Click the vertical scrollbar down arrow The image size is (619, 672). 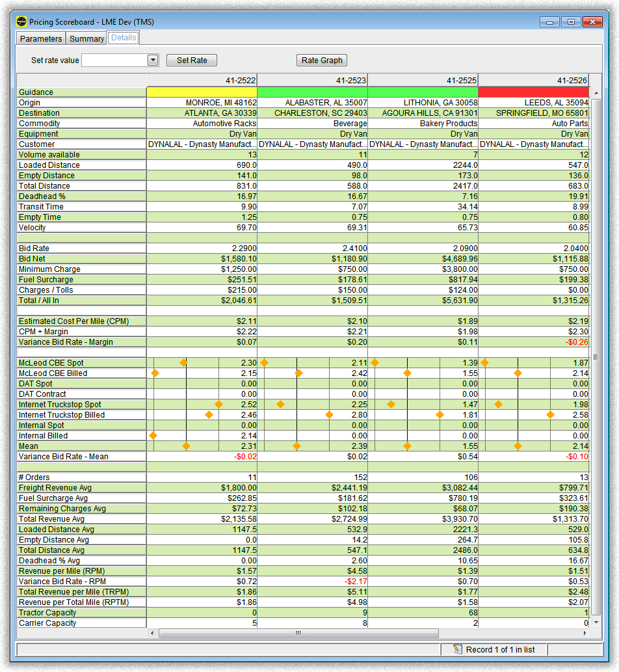pyautogui.click(x=595, y=622)
